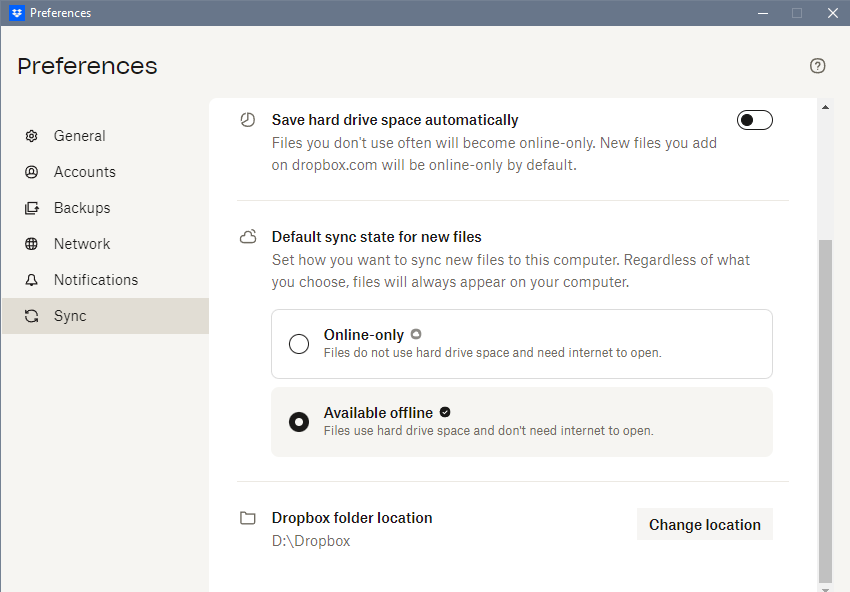The height and width of the screenshot is (592, 850).
Task: Switch to Notifications preferences tab
Action: pos(96,280)
